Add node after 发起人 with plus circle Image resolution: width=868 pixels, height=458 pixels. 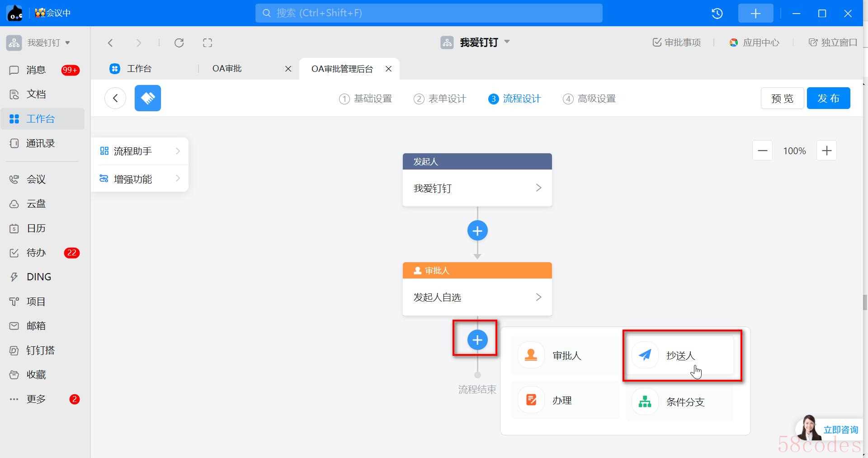477,231
